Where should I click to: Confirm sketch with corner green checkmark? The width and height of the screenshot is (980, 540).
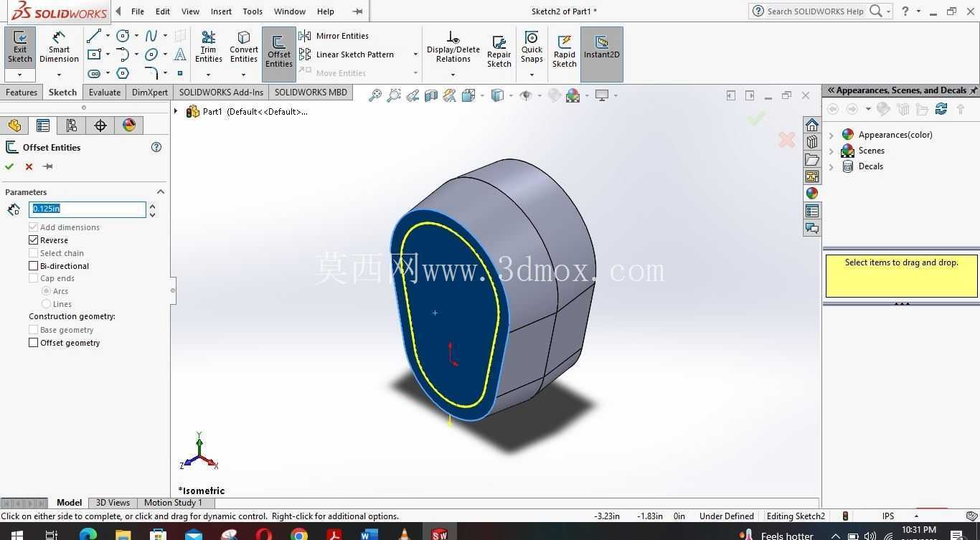[x=756, y=118]
